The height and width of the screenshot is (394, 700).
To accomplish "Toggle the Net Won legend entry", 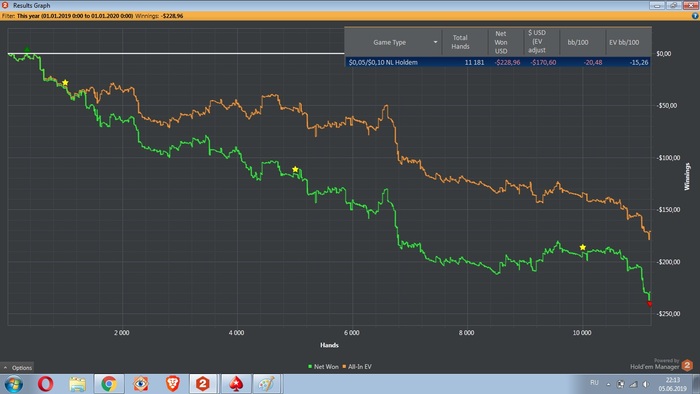I will (x=323, y=367).
